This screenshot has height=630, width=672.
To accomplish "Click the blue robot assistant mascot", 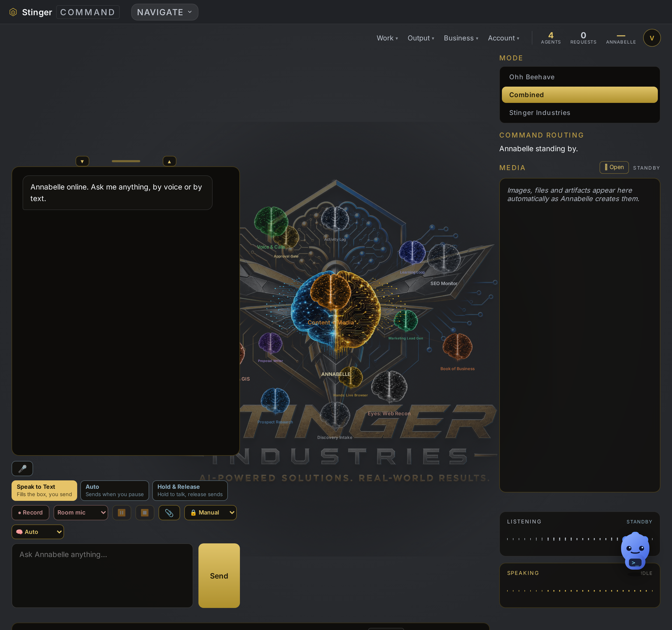I will pyautogui.click(x=635, y=551).
